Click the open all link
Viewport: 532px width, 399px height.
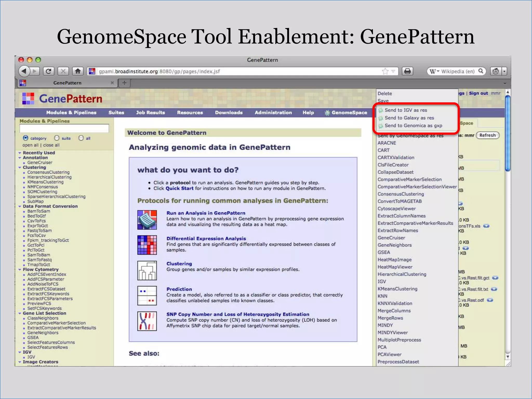(x=30, y=145)
